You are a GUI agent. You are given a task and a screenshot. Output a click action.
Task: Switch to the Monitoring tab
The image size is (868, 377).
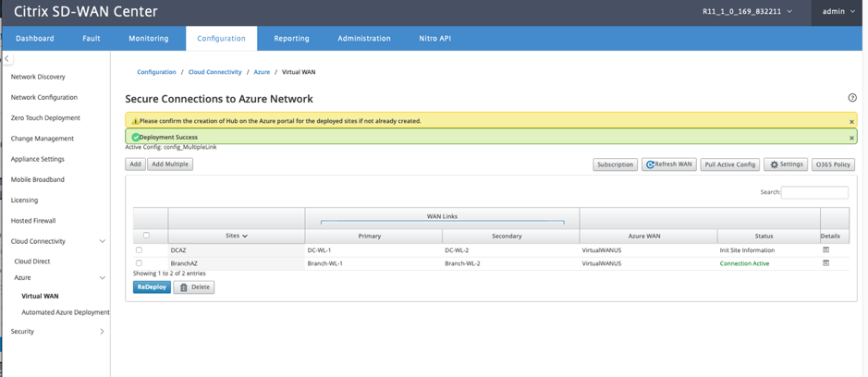point(148,39)
